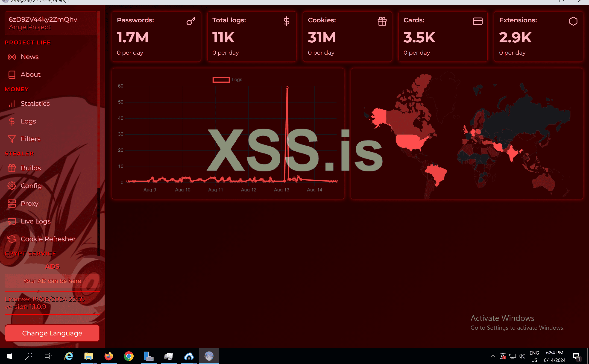The image size is (589, 364).
Task: Open the ENG US input language selector
Action: [534, 356]
